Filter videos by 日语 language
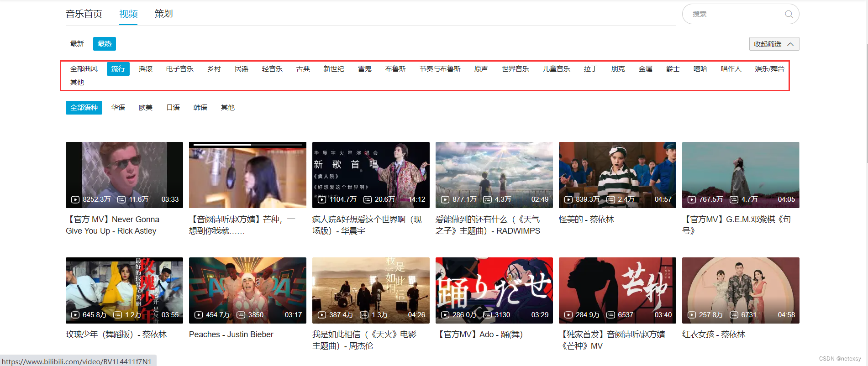This screenshot has height=366, width=868. [x=173, y=108]
